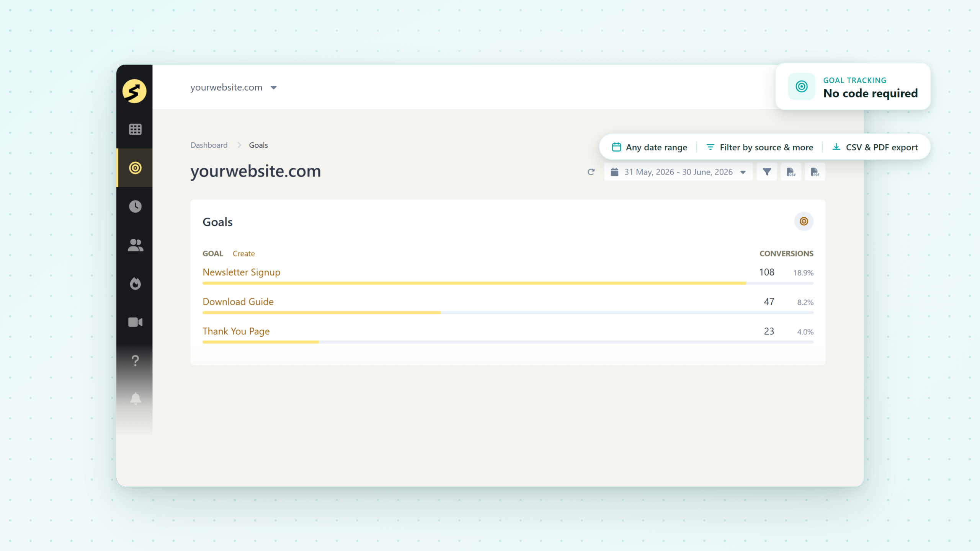Open the 31 May - 30 June date range picker

tap(678, 172)
